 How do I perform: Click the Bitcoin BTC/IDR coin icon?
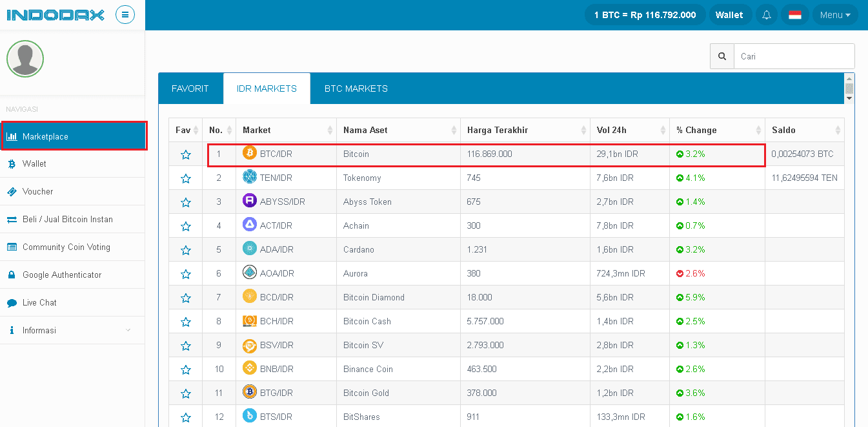point(250,153)
